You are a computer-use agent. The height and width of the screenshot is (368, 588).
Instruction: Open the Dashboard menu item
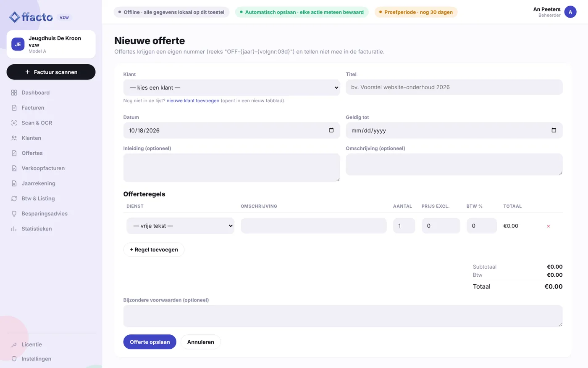(51, 93)
